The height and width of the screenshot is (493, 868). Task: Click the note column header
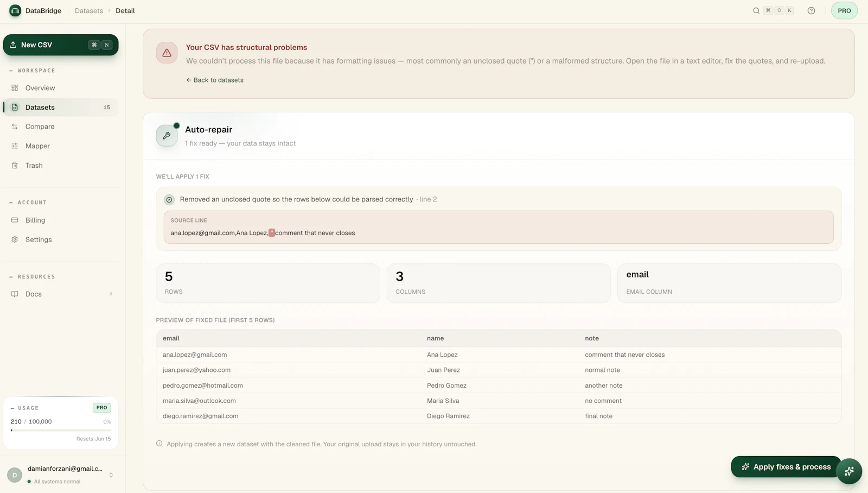tap(592, 338)
